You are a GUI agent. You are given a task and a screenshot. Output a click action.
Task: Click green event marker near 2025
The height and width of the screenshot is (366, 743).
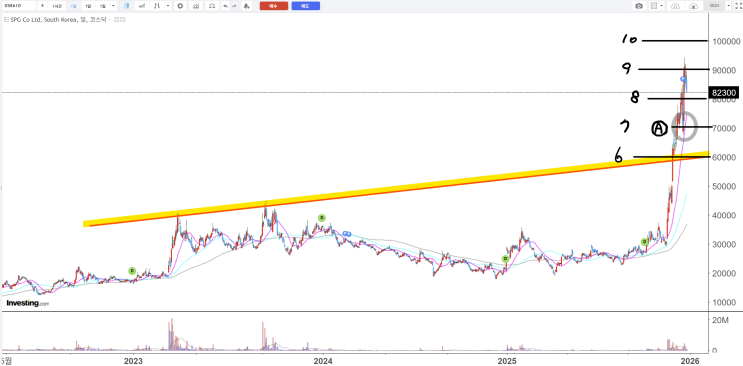506,259
